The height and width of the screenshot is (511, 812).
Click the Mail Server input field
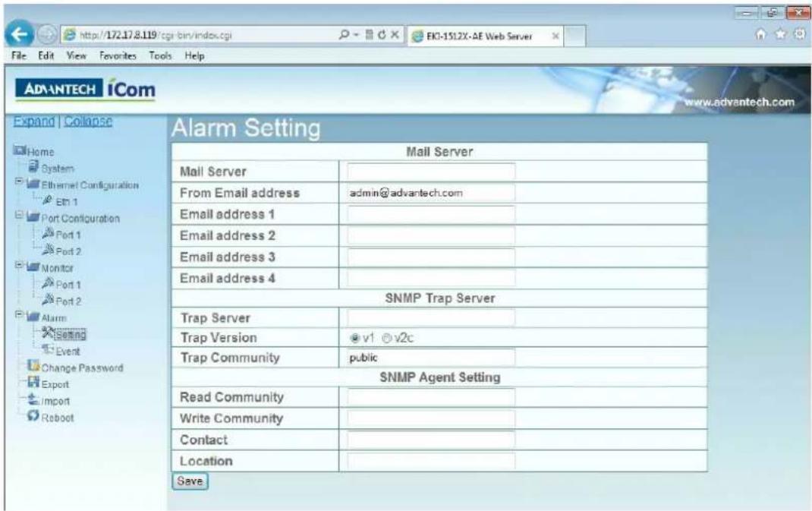point(431,172)
